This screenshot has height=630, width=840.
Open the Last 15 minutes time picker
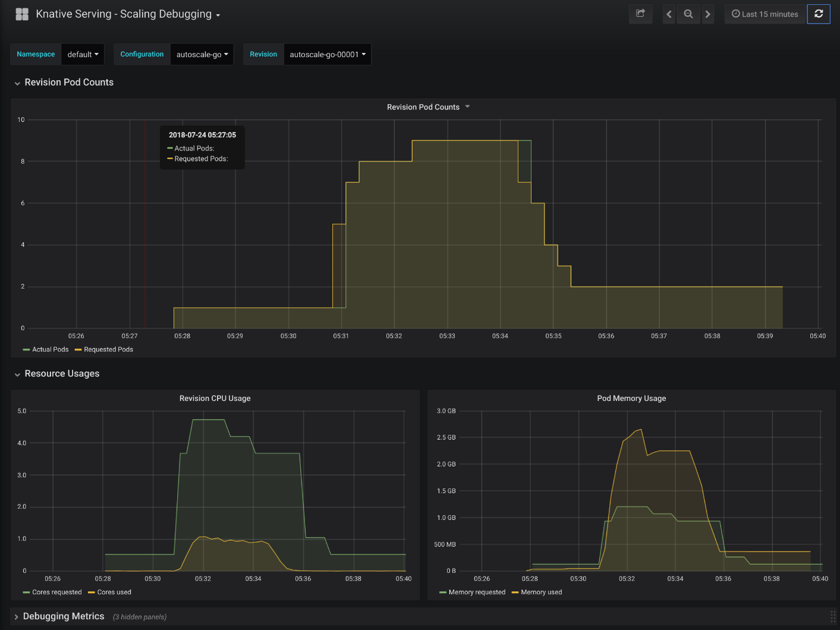765,14
